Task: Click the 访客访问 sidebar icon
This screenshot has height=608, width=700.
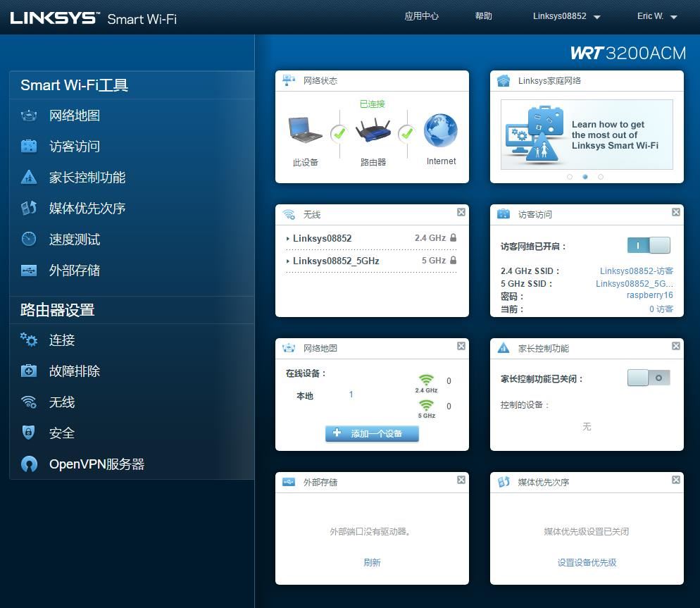Action: (29, 146)
